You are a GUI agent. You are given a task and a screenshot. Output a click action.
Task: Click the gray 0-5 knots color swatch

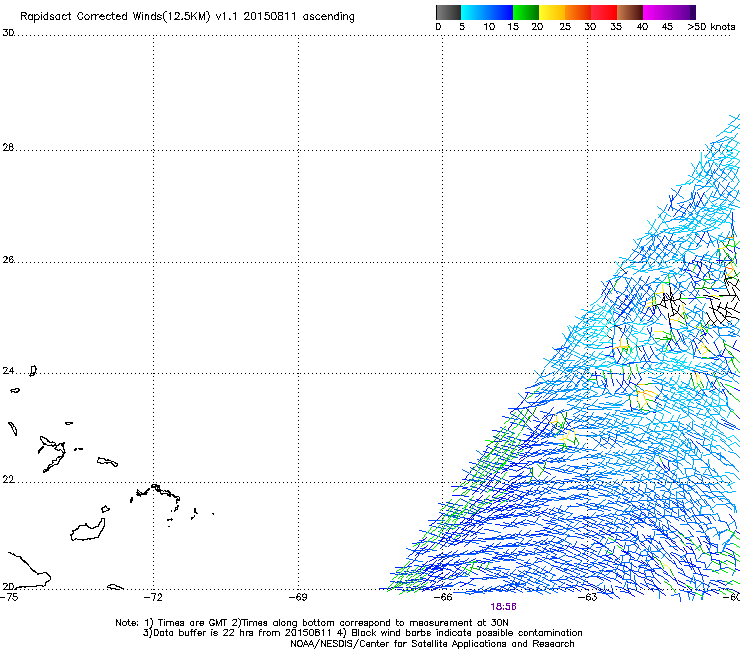click(x=448, y=12)
